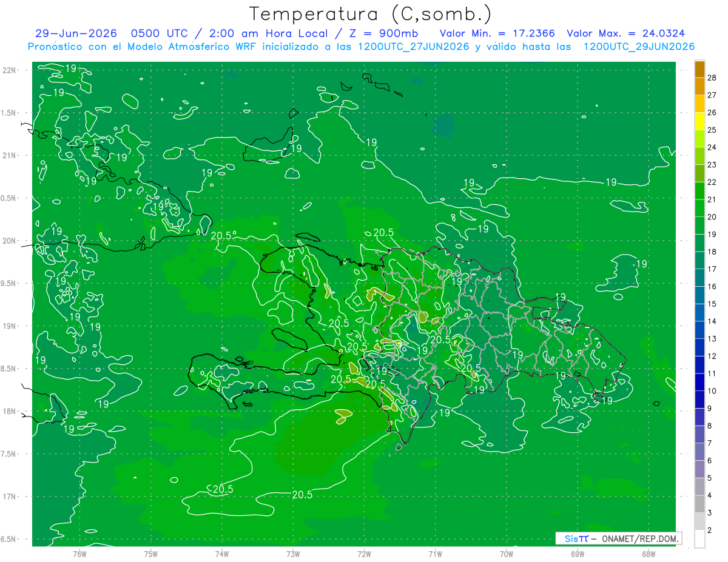Click the orange swatch between 27 and 28
Image resolution: width=728 pixels, height=562 pixels.
tap(699, 87)
